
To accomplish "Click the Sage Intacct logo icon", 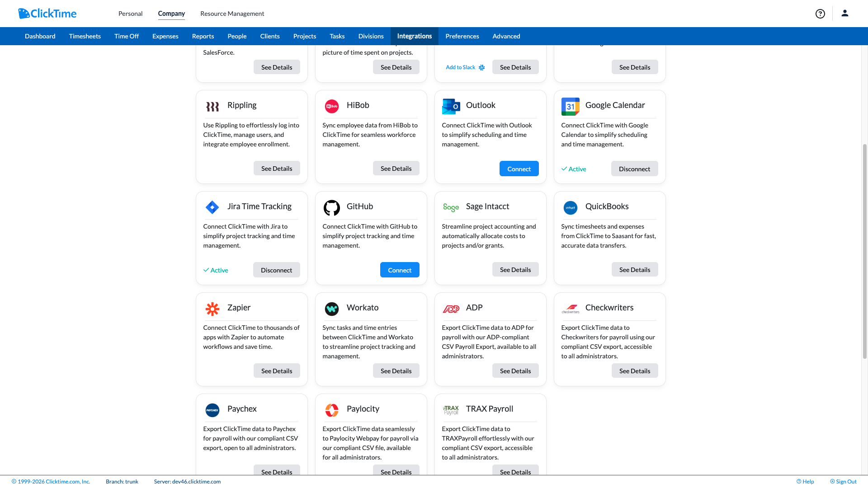I will [451, 207].
